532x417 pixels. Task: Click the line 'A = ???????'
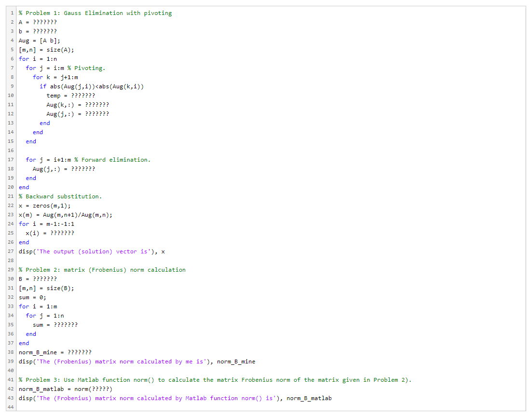pyautogui.click(x=38, y=22)
